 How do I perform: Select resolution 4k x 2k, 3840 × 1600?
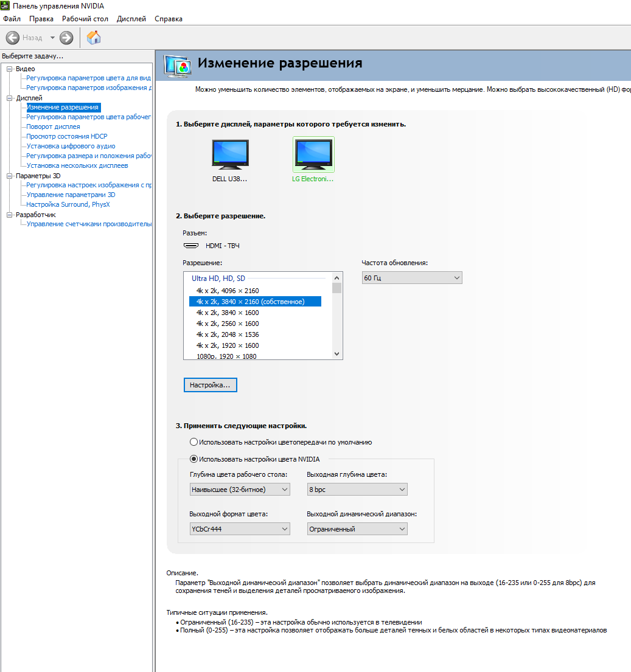pyautogui.click(x=228, y=313)
